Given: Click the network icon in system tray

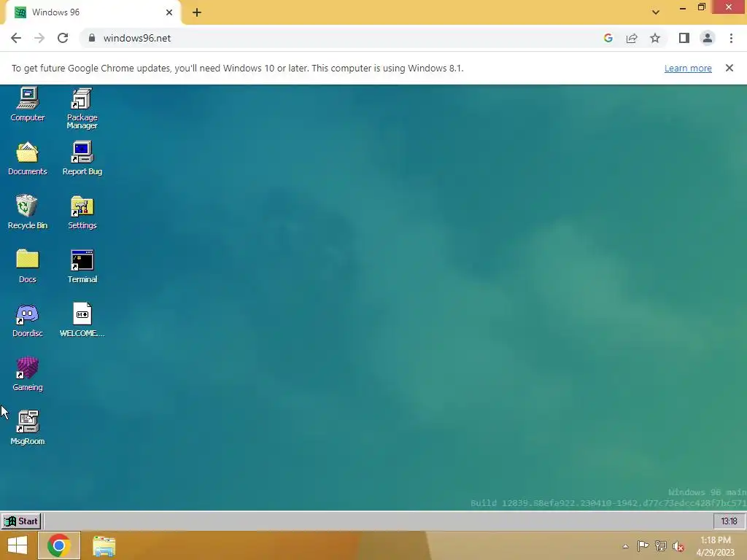Looking at the screenshot, I should click(x=660, y=545).
